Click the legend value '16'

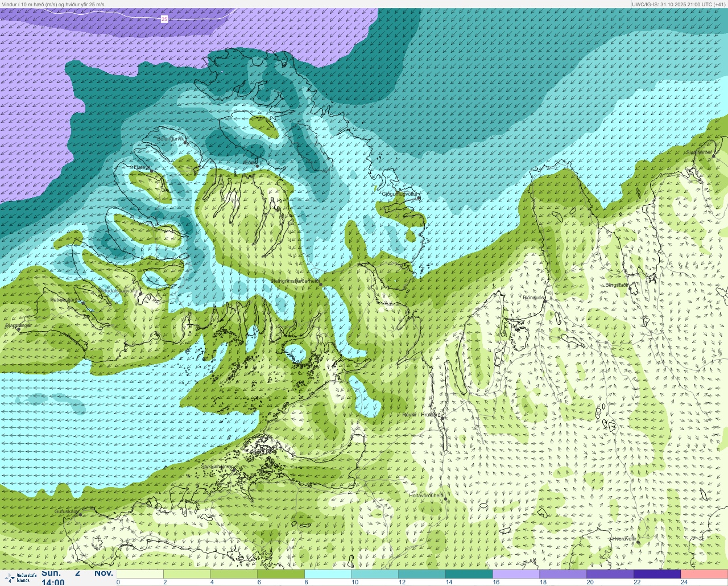coord(496,582)
